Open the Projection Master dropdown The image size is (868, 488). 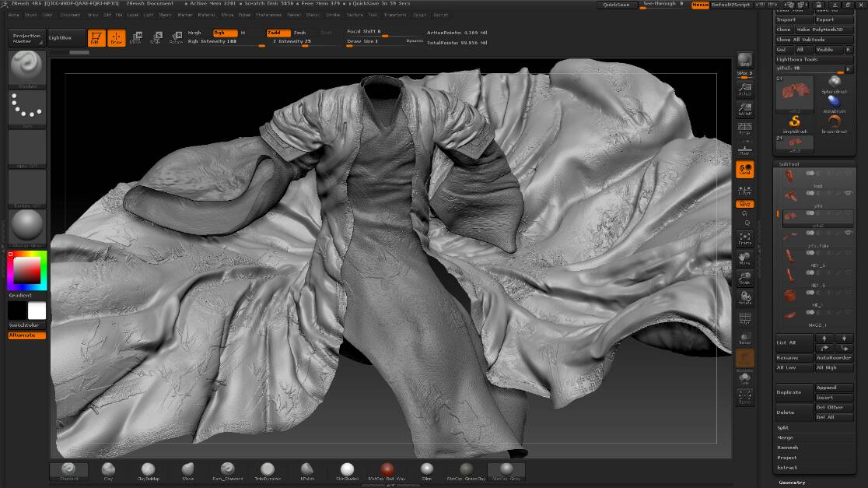(27, 38)
